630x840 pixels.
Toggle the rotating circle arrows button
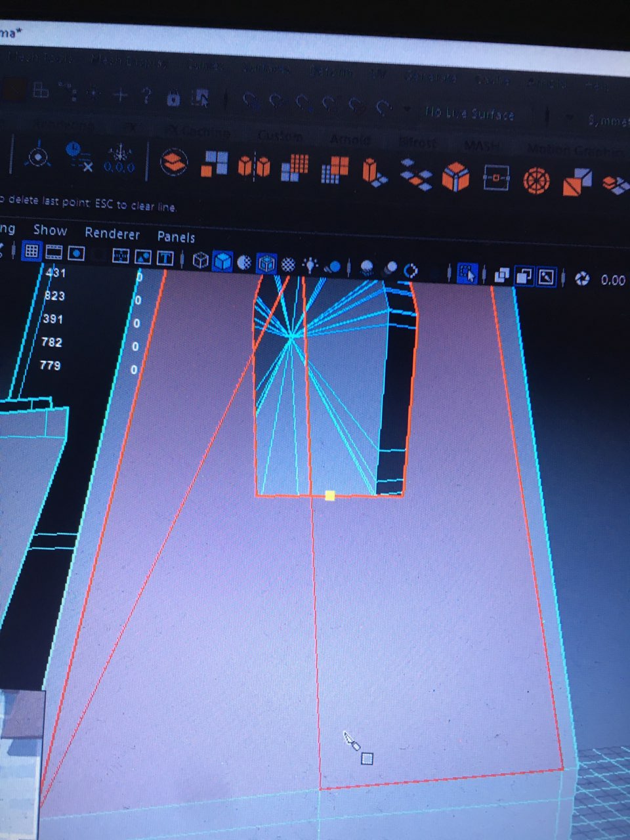[411, 270]
